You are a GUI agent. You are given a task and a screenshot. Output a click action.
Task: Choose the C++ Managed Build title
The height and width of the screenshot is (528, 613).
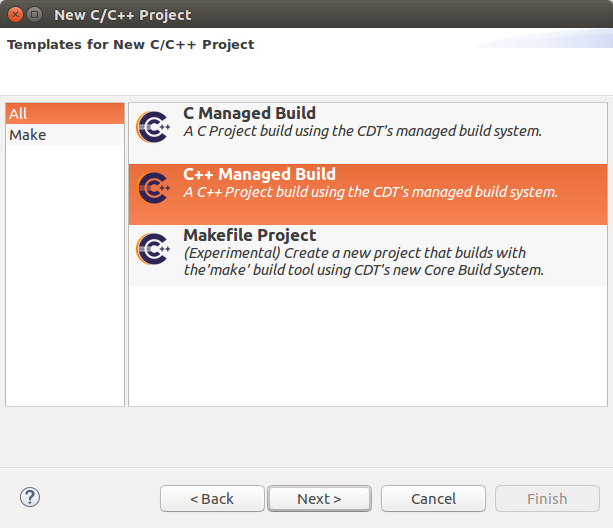[259, 175]
